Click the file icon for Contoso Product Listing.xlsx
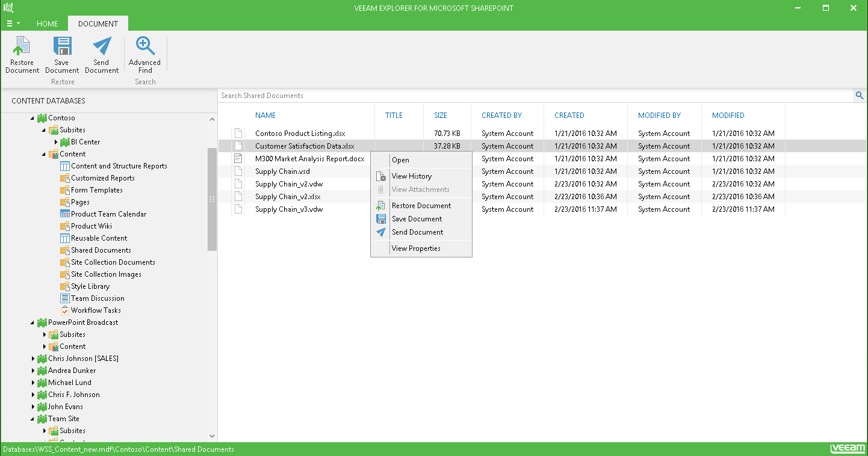This screenshot has width=868, height=456. [x=239, y=134]
